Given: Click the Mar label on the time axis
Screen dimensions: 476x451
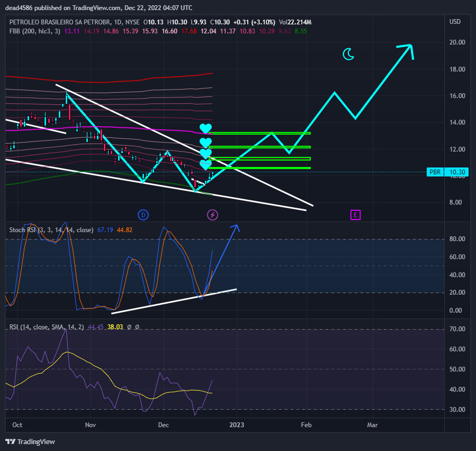Looking at the screenshot, I should [x=372, y=425].
